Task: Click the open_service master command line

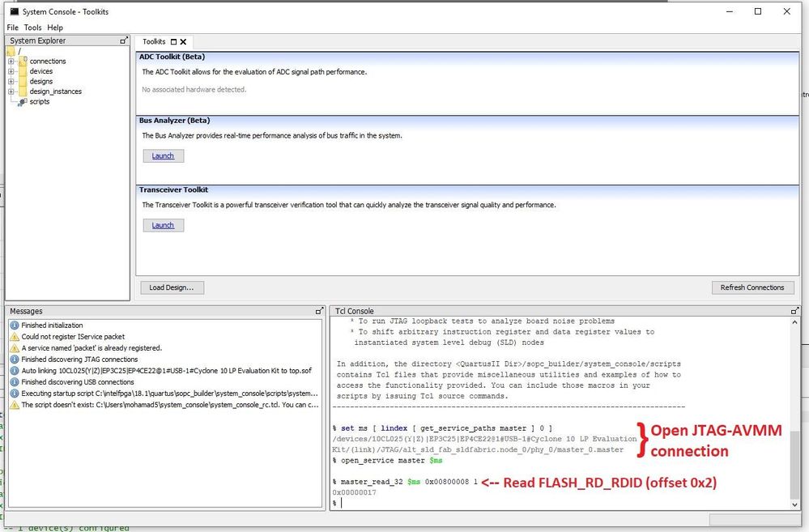Action: pos(387,460)
